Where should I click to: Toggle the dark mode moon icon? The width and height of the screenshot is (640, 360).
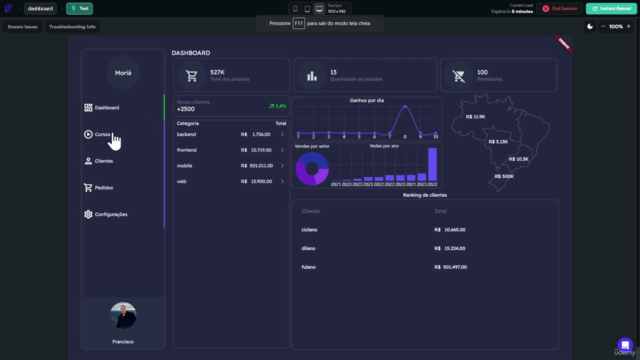(x=590, y=27)
